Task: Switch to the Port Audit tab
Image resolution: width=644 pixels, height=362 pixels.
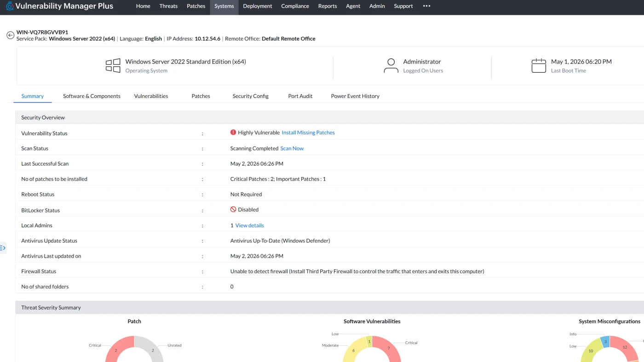Action: coord(300,96)
